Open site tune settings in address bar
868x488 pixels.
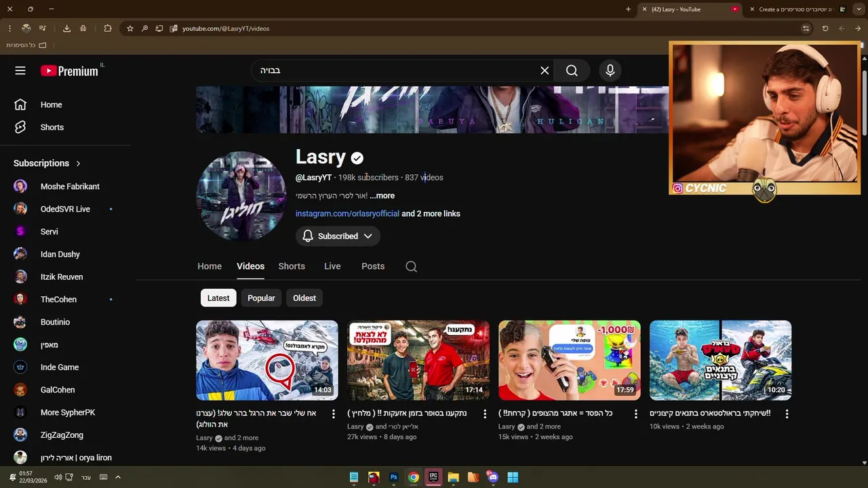[x=806, y=28]
